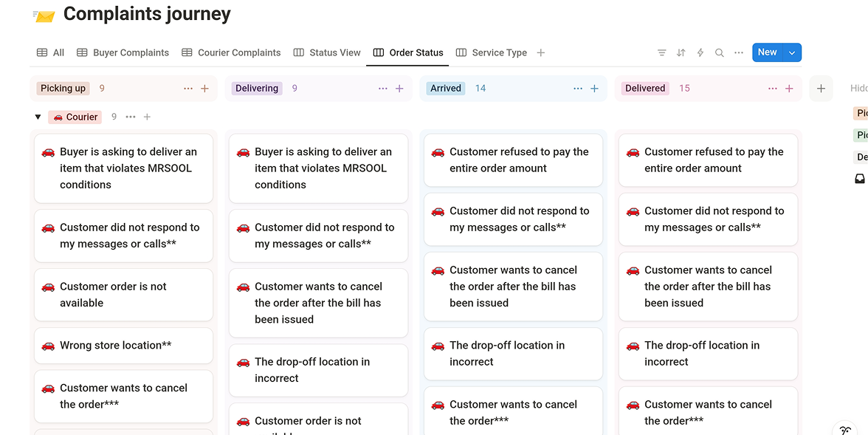Screen dimensions: 868x435
Task: Open the Customer order is not available card
Action: pos(123,294)
